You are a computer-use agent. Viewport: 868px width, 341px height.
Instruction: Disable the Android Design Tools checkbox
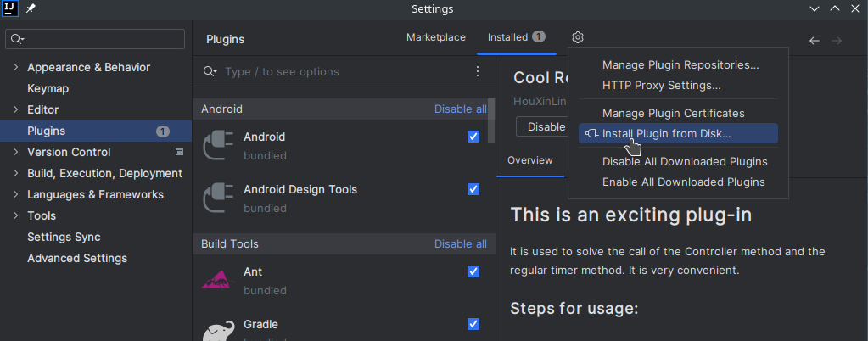coord(473,189)
